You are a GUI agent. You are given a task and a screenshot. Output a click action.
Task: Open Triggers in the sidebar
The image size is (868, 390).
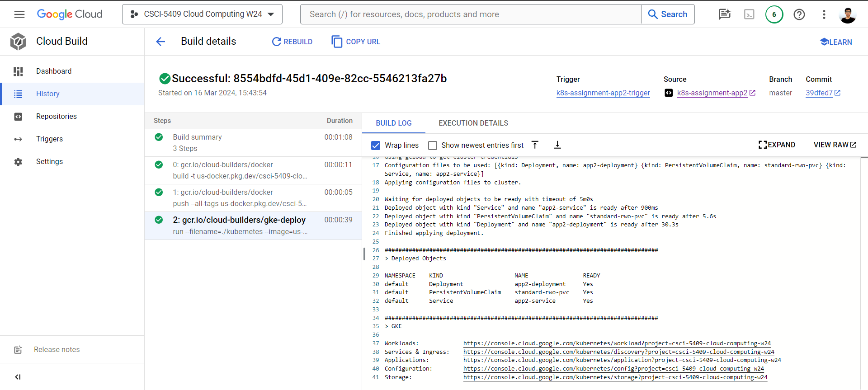point(72,139)
